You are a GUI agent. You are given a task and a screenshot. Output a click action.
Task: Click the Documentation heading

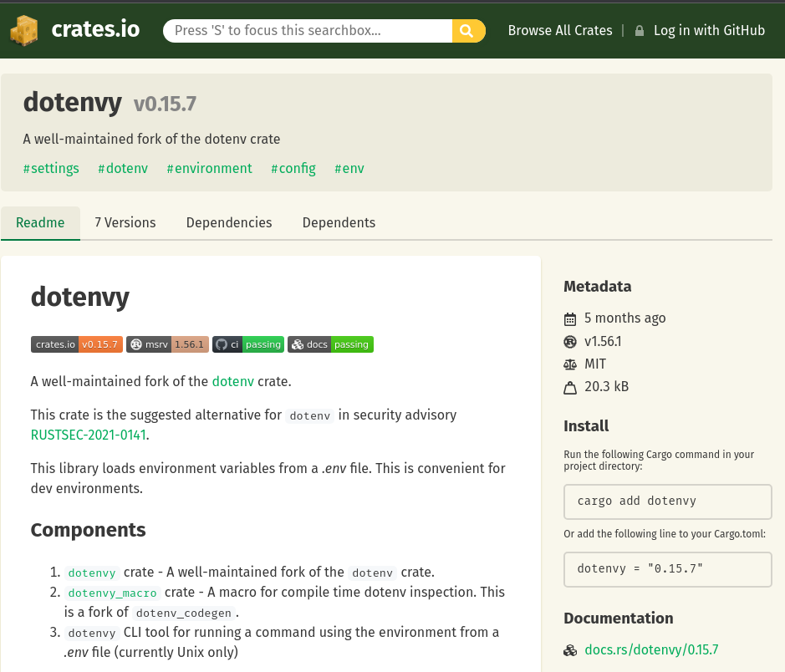[619, 619]
